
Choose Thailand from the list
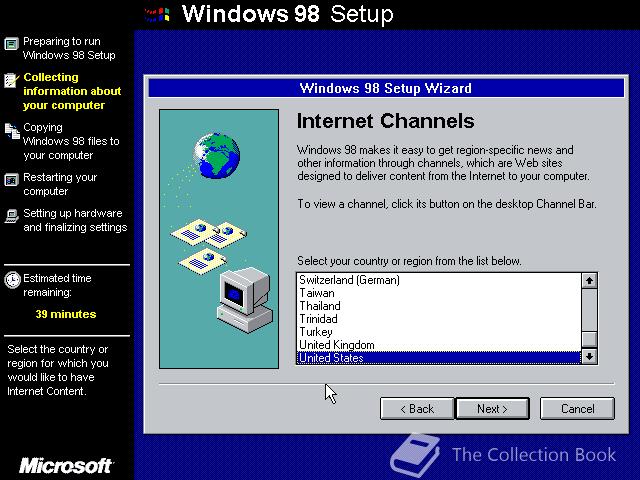click(439, 306)
